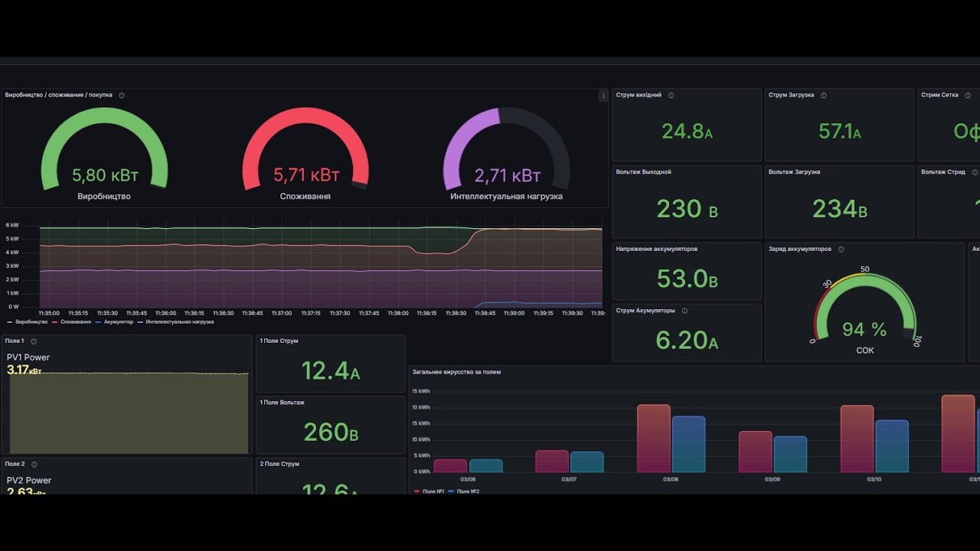
Task: Click the Виробництво label under green gauge
Action: tap(104, 197)
